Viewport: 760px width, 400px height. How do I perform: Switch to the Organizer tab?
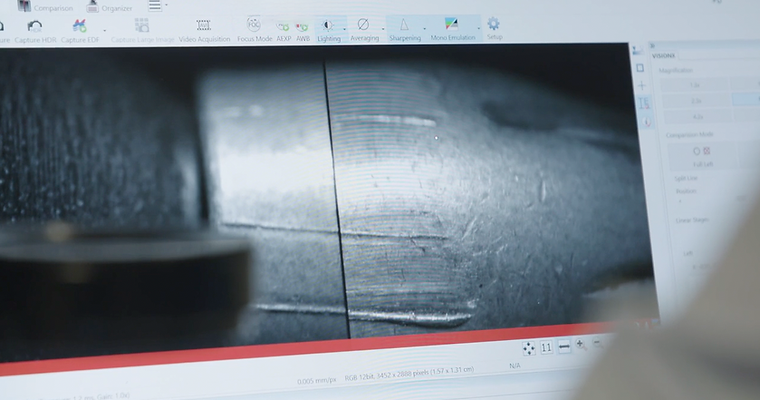(x=109, y=7)
